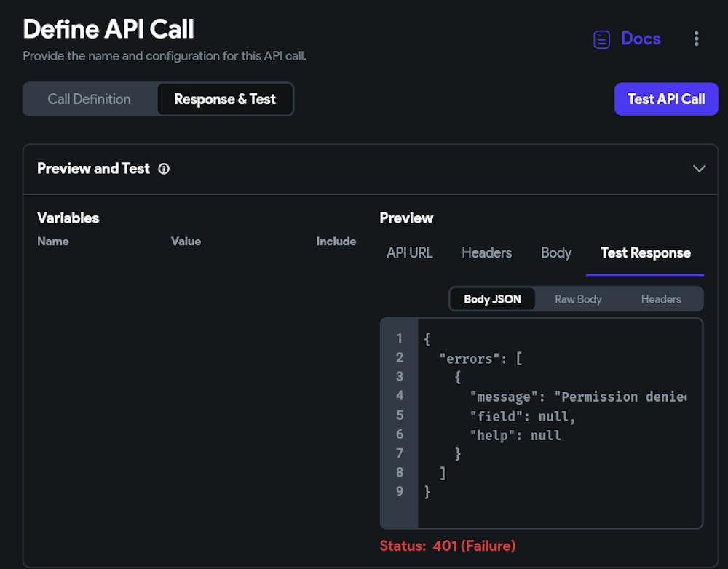The image size is (728, 569).
Task: Click line number 9 in the gutter
Action: point(400,491)
